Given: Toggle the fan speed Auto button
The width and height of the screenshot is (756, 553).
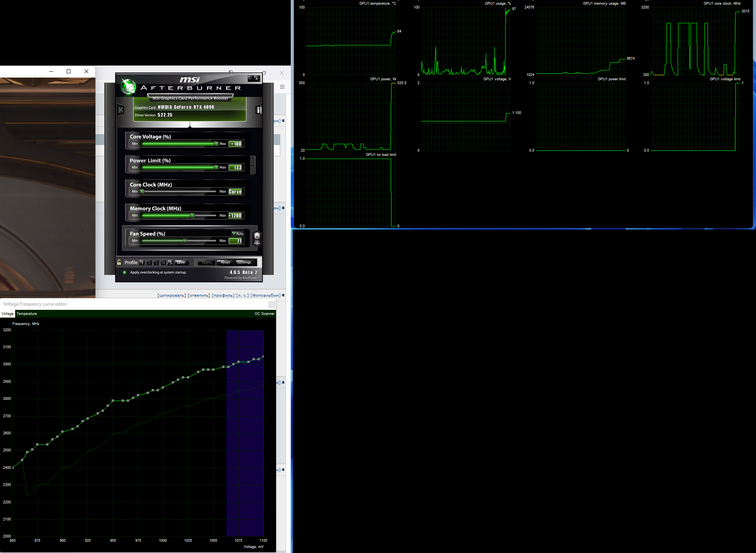Looking at the screenshot, I should 238,233.
